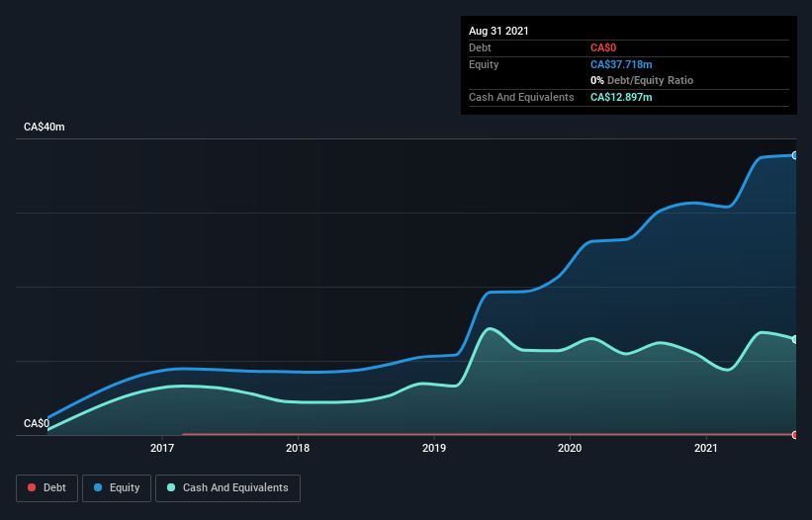Viewport: 812px width, 520px height.
Task: Click the teal Cash And Equivalents legend dot
Action: tap(171, 487)
